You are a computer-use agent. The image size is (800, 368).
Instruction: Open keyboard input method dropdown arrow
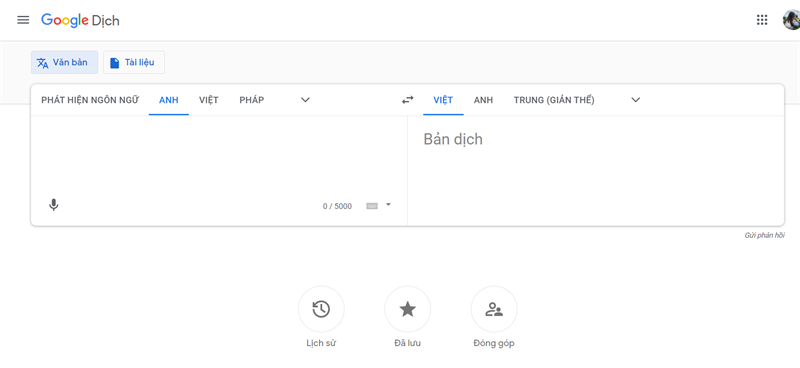coord(388,205)
